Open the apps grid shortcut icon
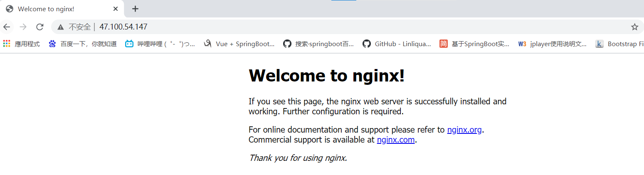Screen dimensions: 644x175 [7, 44]
